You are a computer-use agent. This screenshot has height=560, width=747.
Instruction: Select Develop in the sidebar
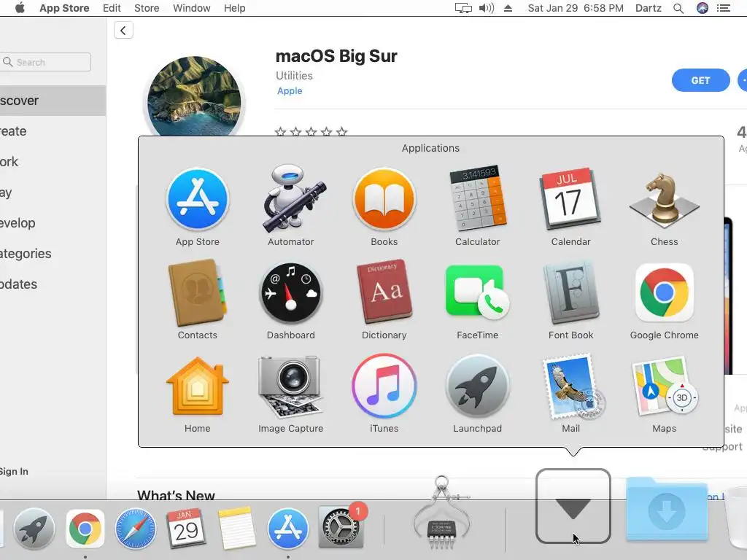[x=53, y=223]
